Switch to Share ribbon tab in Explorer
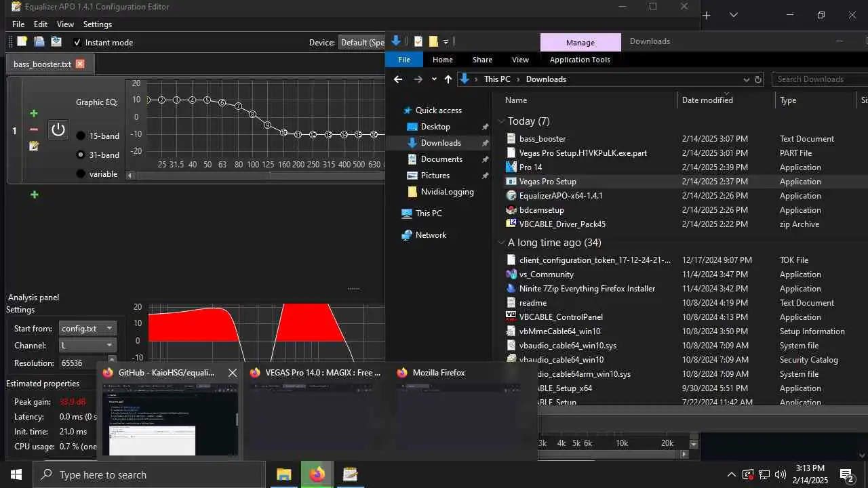The width and height of the screenshot is (868, 488). coord(482,60)
